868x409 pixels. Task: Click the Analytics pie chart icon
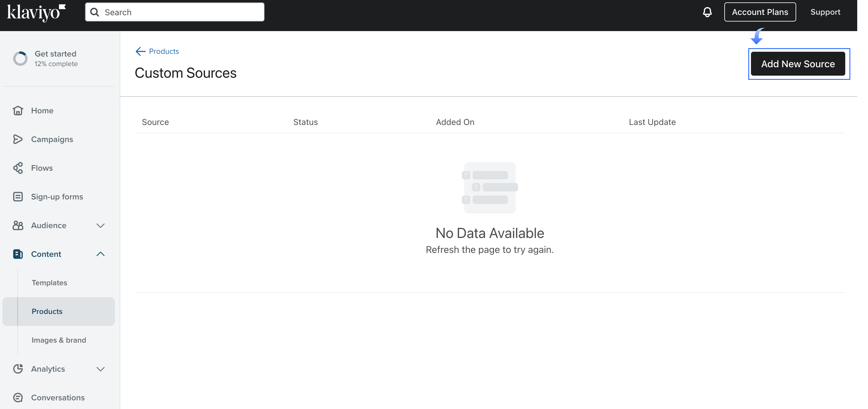(x=18, y=369)
